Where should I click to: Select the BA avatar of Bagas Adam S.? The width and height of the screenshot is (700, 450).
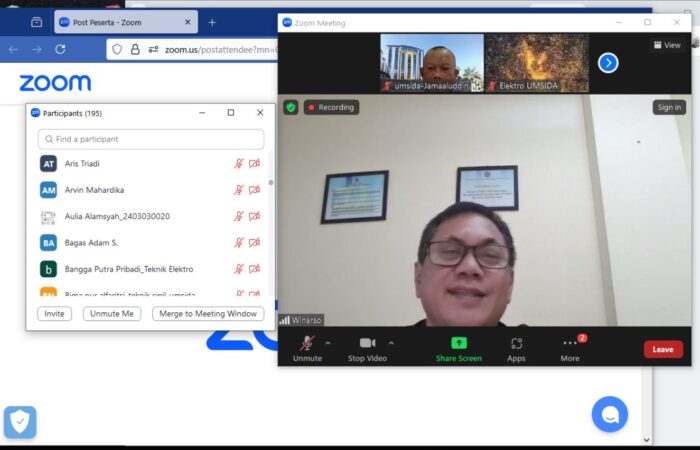48,243
